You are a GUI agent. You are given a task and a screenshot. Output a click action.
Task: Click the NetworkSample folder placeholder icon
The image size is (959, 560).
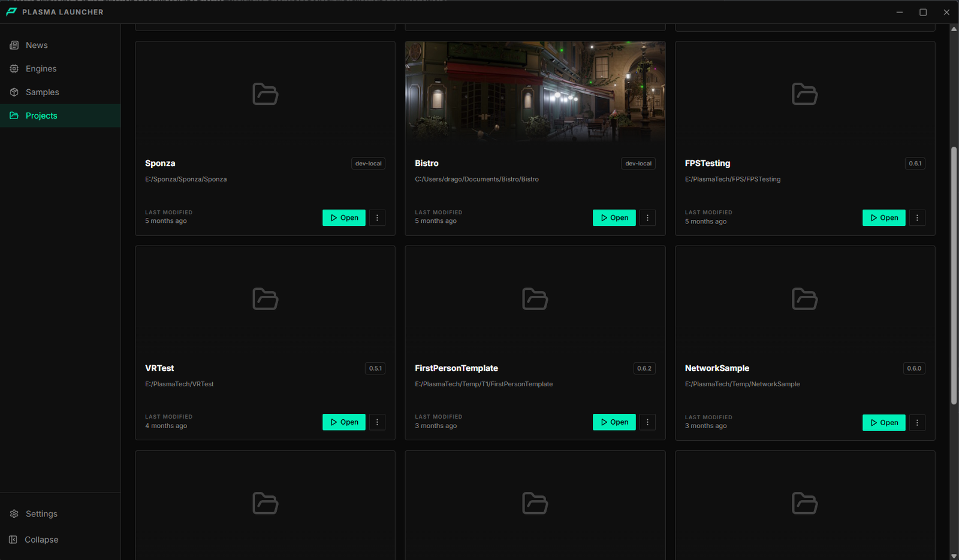coord(805,299)
